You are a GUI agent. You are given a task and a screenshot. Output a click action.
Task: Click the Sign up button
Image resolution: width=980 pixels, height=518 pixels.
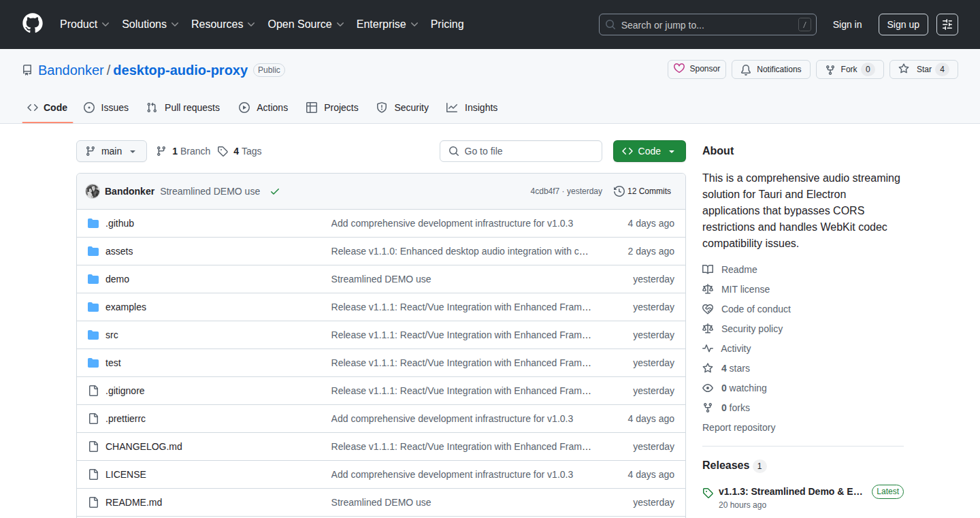903,25
